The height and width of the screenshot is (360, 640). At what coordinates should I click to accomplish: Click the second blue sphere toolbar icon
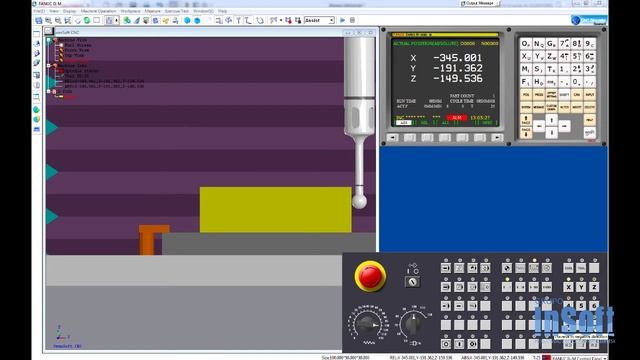pyautogui.click(x=197, y=20)
